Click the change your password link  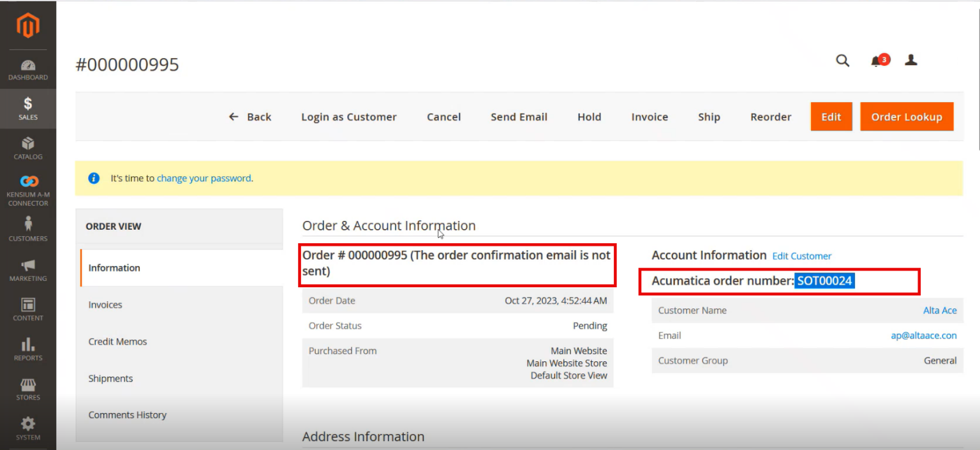coord(204,178)
